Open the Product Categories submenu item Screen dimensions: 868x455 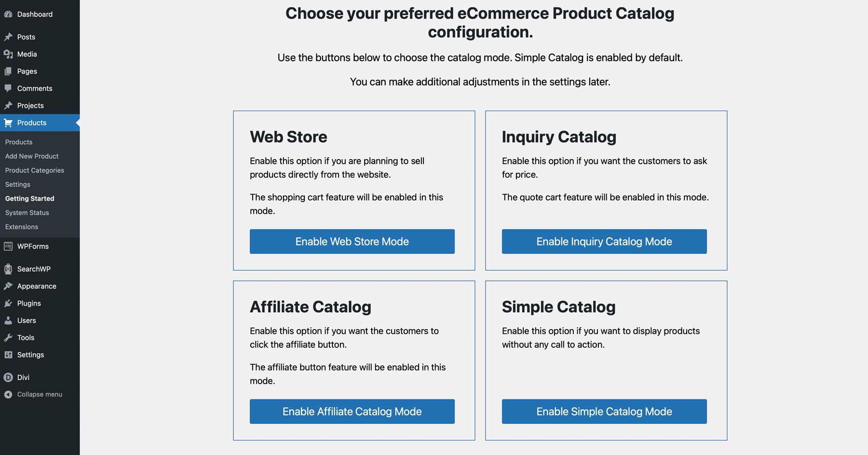[34, 170]
